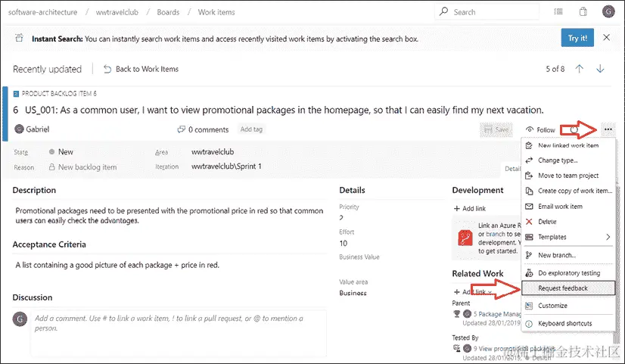Open the more actions ellipsis menu

pos(608,129)
